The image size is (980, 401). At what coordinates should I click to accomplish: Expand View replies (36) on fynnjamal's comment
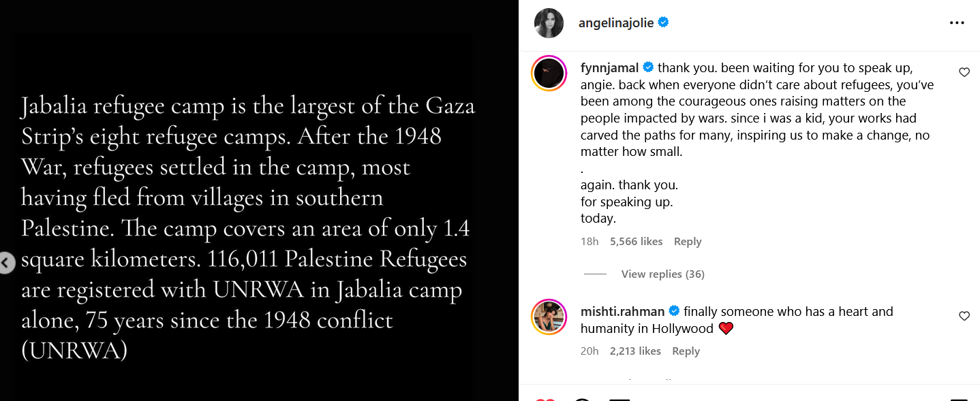pos(662,274)
